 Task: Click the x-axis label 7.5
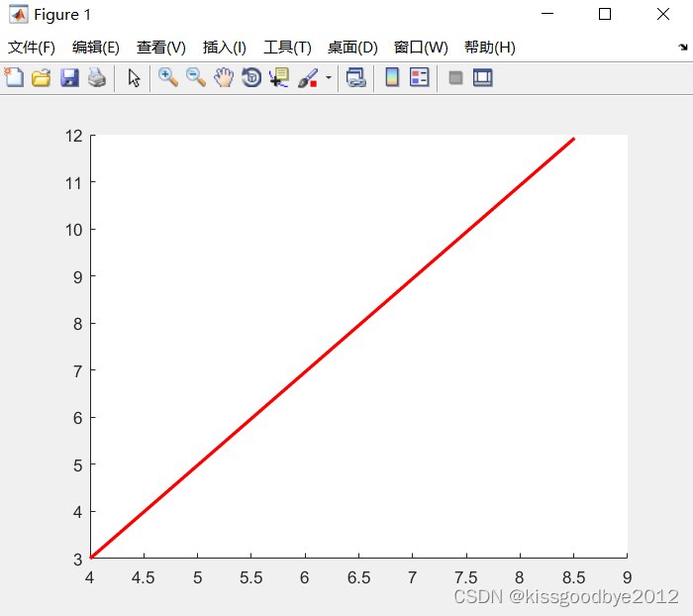coord(466,577)
